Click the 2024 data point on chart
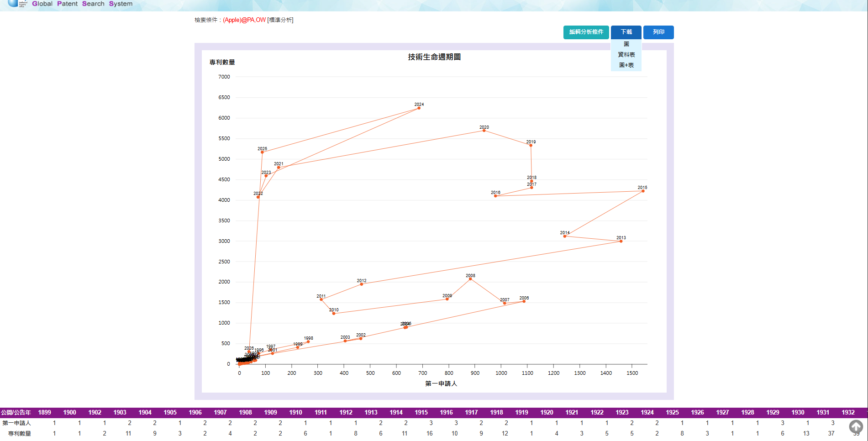868x441 pixels. [419, 108]
